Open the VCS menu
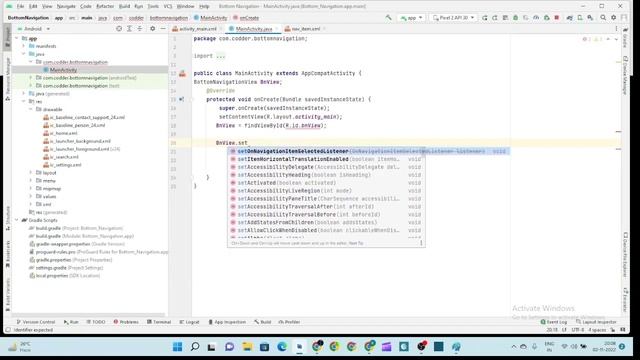640x360 pixels. tap(168, 6)
